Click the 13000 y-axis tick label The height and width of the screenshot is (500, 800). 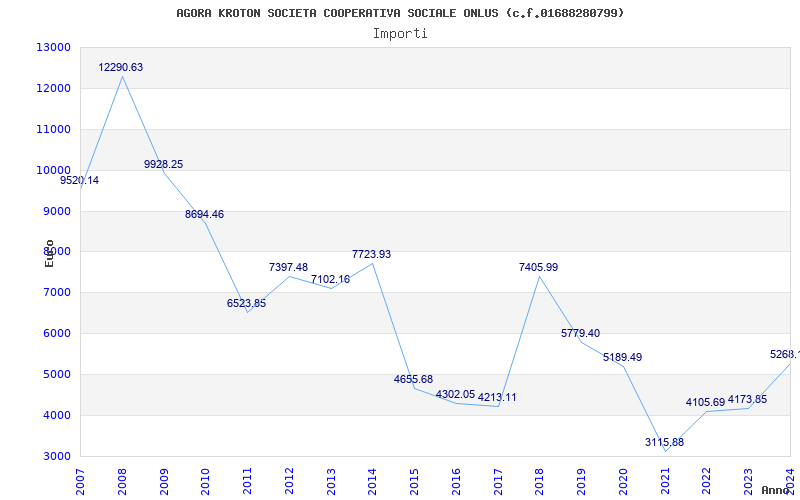click(54, 47)
